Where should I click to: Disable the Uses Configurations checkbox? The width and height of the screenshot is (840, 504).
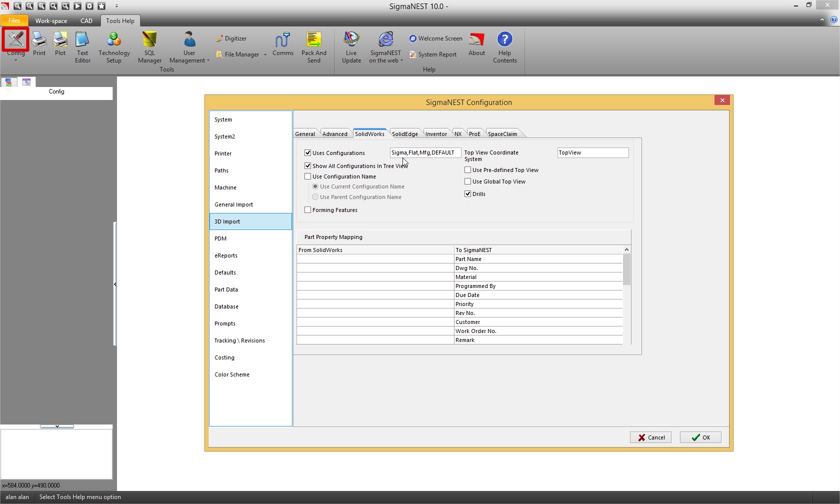pyautogui.click(x=308, y=153)
